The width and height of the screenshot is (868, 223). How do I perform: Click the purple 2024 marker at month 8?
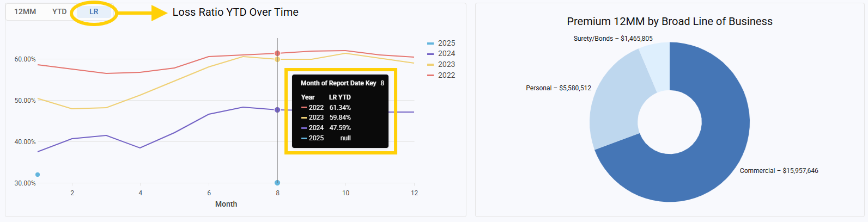pyautogui.click(x=277, y=110)
